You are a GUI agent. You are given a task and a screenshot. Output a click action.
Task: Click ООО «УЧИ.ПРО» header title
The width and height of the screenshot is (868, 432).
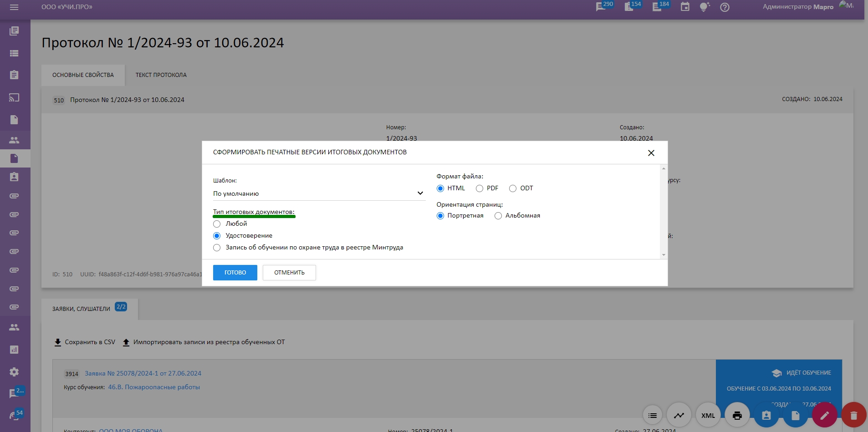[67, 7]
